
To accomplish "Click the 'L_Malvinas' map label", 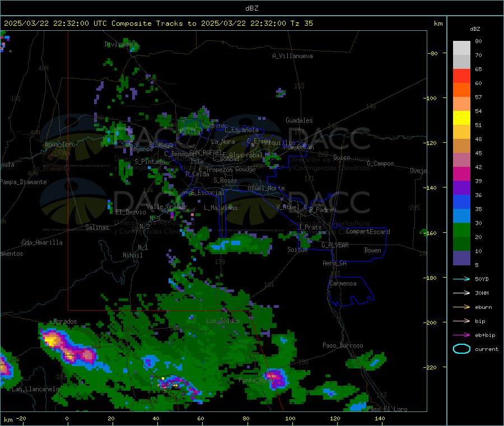I will (x=221, y=208).
